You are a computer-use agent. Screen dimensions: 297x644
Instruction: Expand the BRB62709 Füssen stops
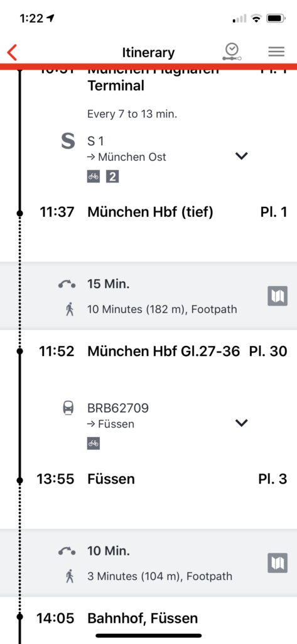[241, 423]
